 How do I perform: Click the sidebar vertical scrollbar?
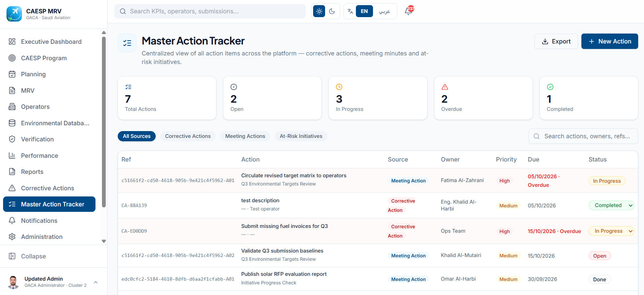point(104,122)
